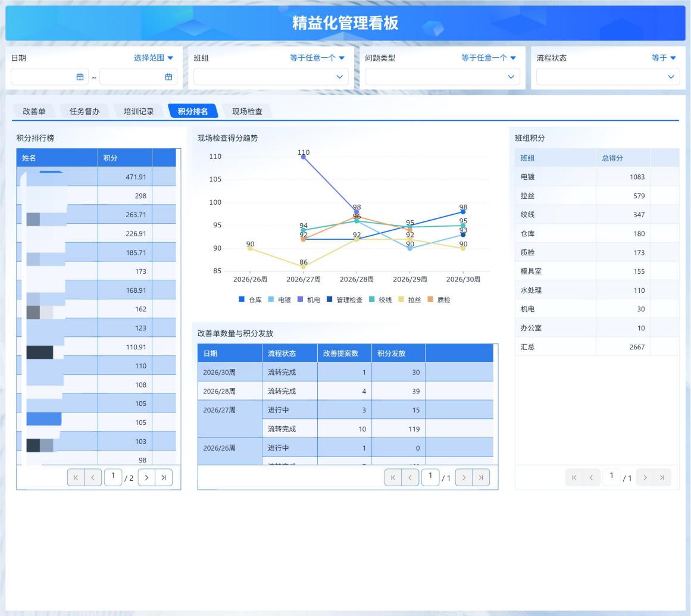Jump to last page in 改善单数量与积分发放 pager
The width and height of the screenshot is (691, 616).
pyautogui.click(x=481, y=477)
